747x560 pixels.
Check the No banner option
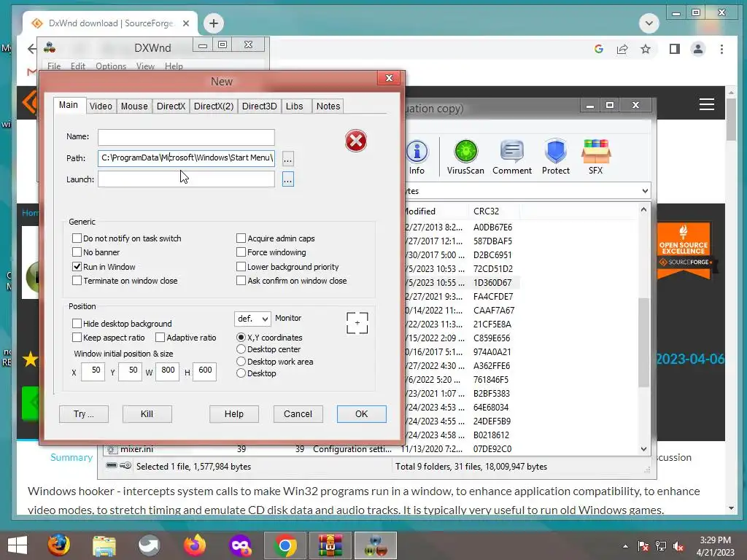pos(77,252)
